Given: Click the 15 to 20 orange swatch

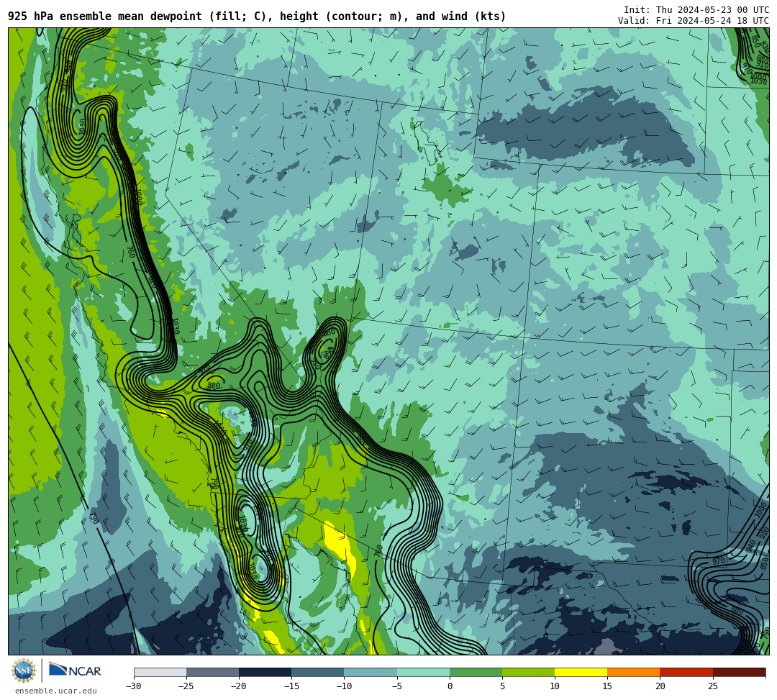Looking at the screenshot, I should 634,672.
